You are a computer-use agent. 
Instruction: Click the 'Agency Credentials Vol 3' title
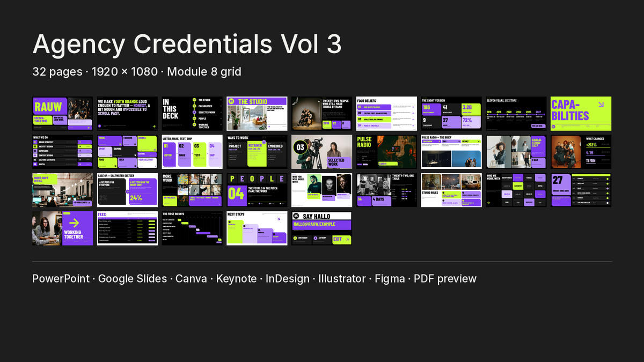pyautogui.click(x=187, y=45)
